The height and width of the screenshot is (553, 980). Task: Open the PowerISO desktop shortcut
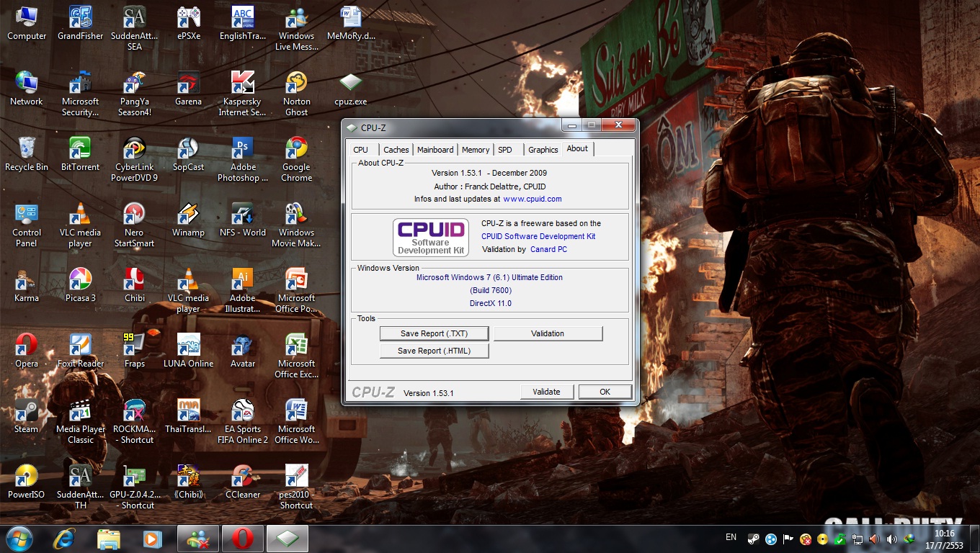pyautogui.click(x=27, y=482)
